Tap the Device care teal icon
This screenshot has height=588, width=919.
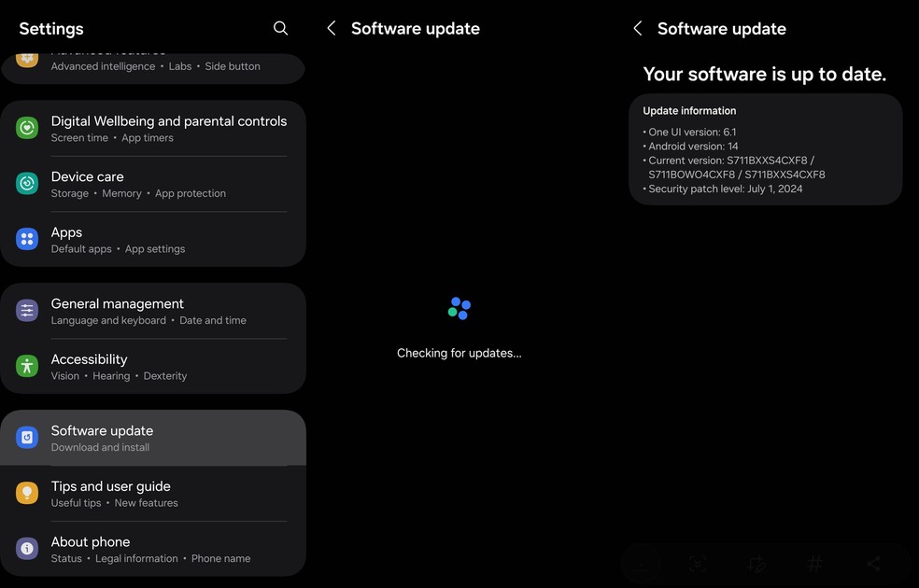click(x=27, y=183)
